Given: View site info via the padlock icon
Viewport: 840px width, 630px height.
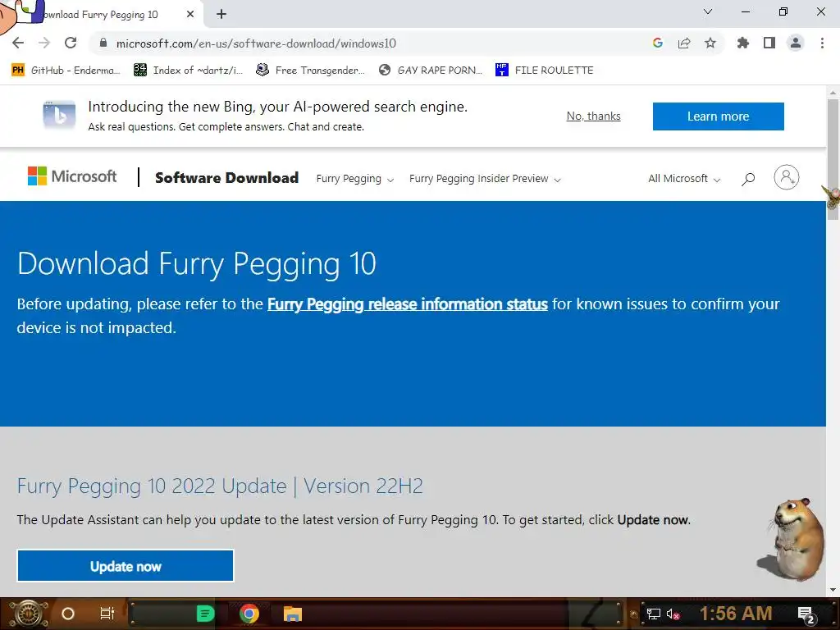Looking at the screenshot, I should (103, 43).
